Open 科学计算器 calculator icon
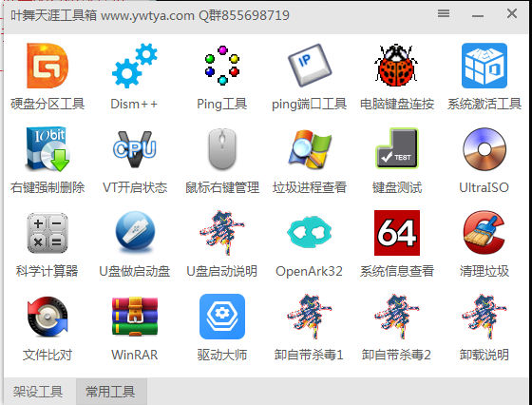 pos(47,233)
